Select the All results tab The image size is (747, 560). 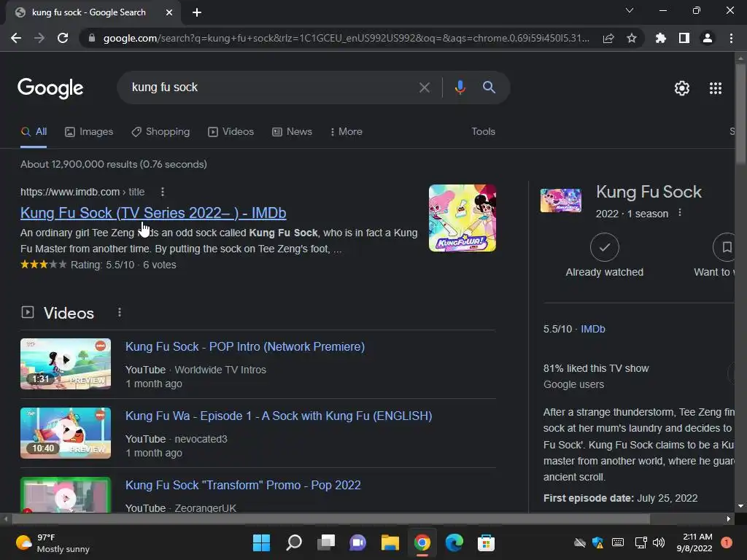pyautogui.click(x=34, y=132)
